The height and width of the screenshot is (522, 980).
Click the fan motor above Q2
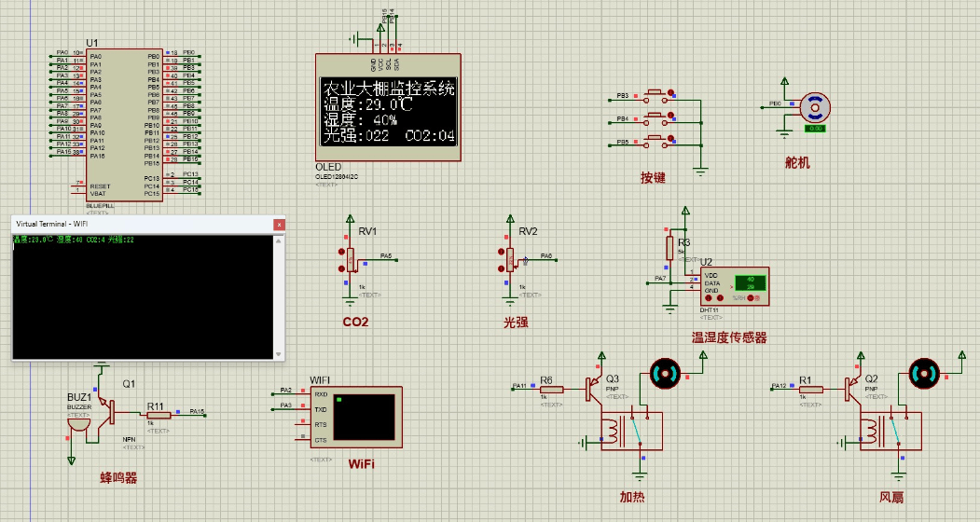[924, 374]
